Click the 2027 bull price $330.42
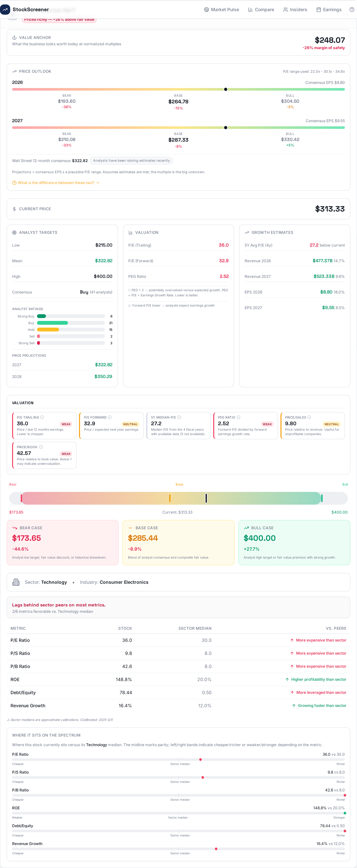Viewport: 357px width, 868px height. 290,140
